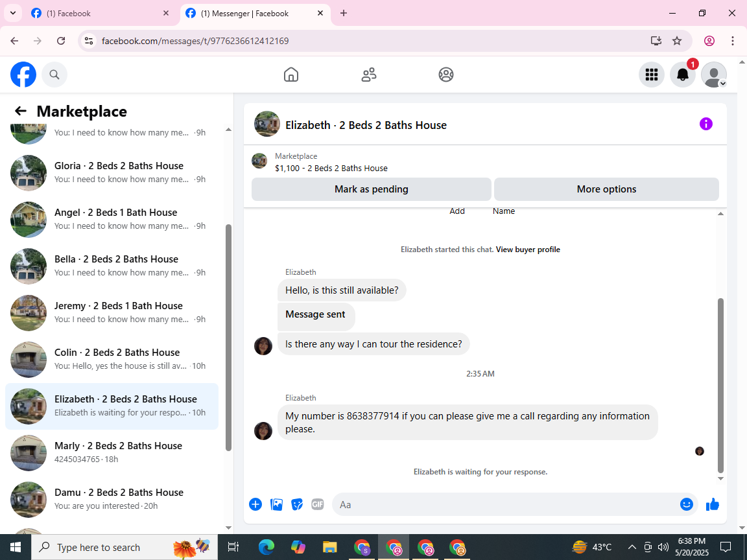Click the conversation list down scroll arrow
Viewport: 747px width, 560px height.
(x=228, y=527)
